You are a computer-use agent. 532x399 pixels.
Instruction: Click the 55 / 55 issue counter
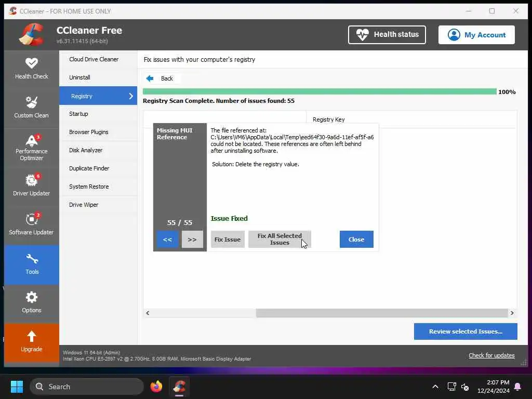point(179,222)
